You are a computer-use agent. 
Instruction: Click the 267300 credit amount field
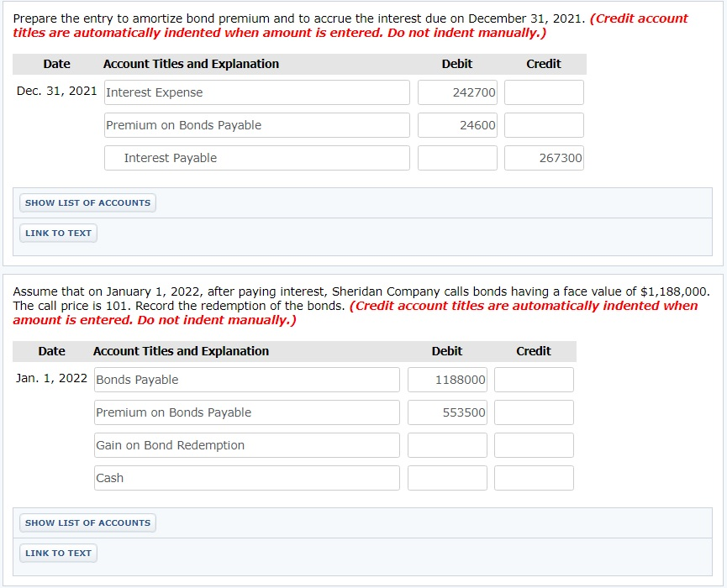pos(544,158)
